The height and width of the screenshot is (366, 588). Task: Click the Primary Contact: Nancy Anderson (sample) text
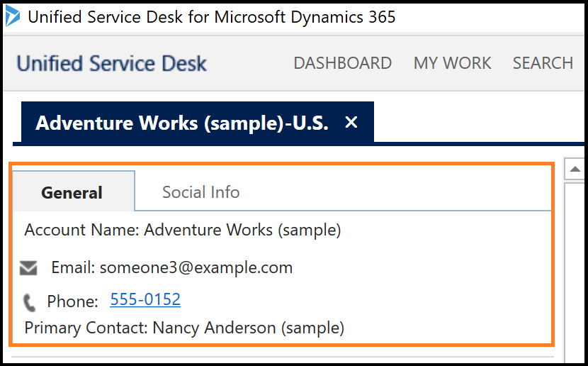(184, 328)
